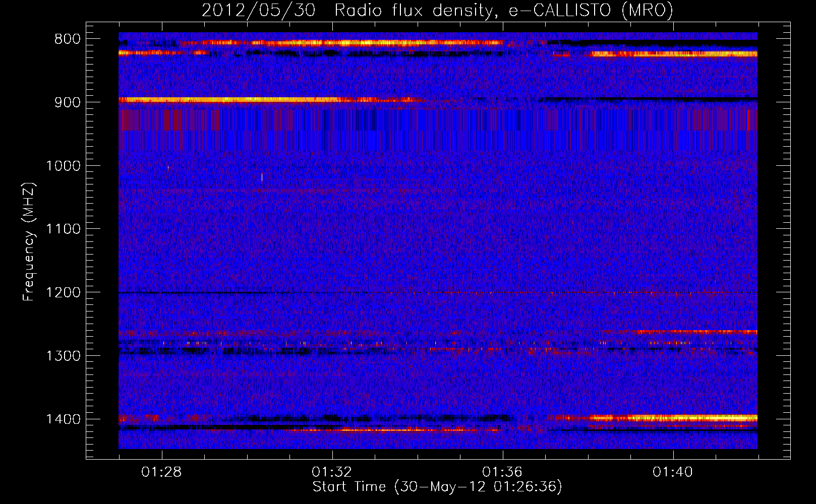Select the 900 frequency tick label

pos(67,102)
